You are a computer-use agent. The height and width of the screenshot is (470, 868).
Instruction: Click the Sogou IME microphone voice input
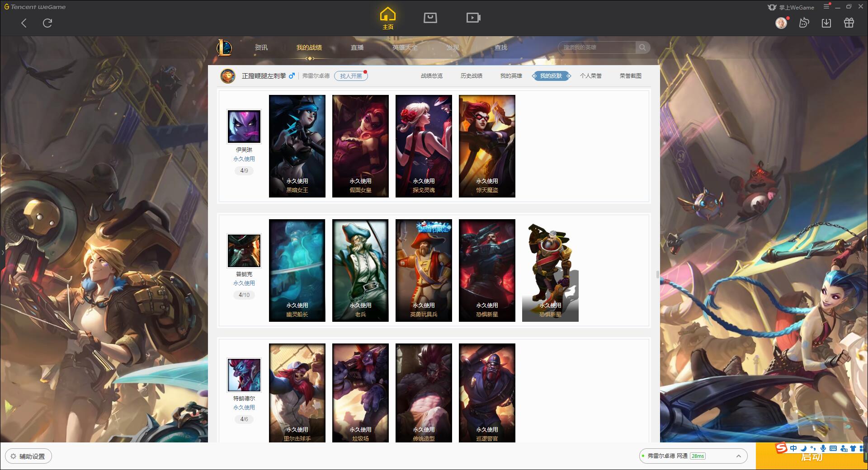click(823, 448)
